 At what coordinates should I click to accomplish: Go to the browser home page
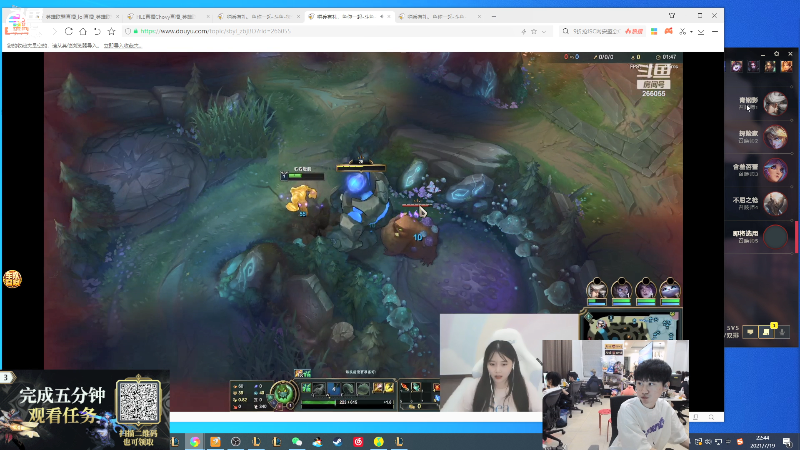83,31
